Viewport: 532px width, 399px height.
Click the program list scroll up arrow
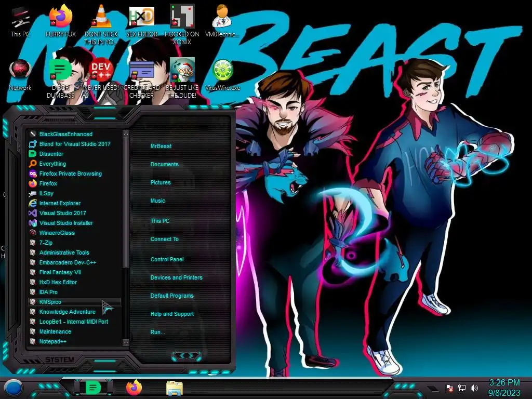(126, 134)
